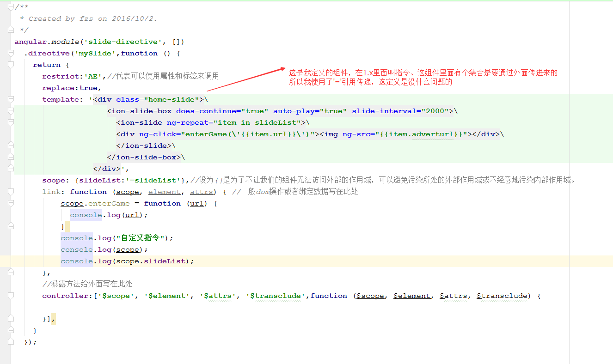Click fold end marker at closing div line
613x364 pixels.
pyautogui.click(x=11, y=169)
